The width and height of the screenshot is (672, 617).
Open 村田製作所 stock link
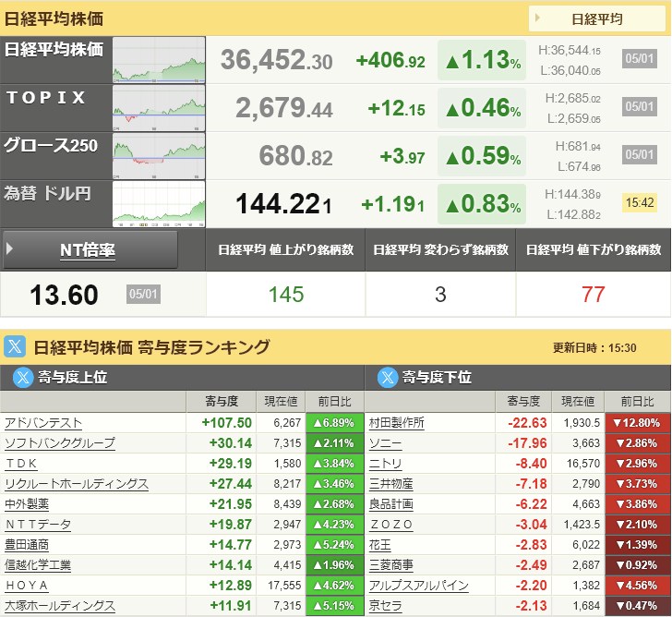396,423
